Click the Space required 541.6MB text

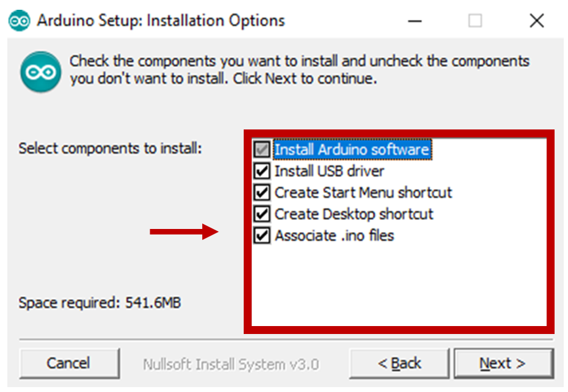click(x=100, y=303)
